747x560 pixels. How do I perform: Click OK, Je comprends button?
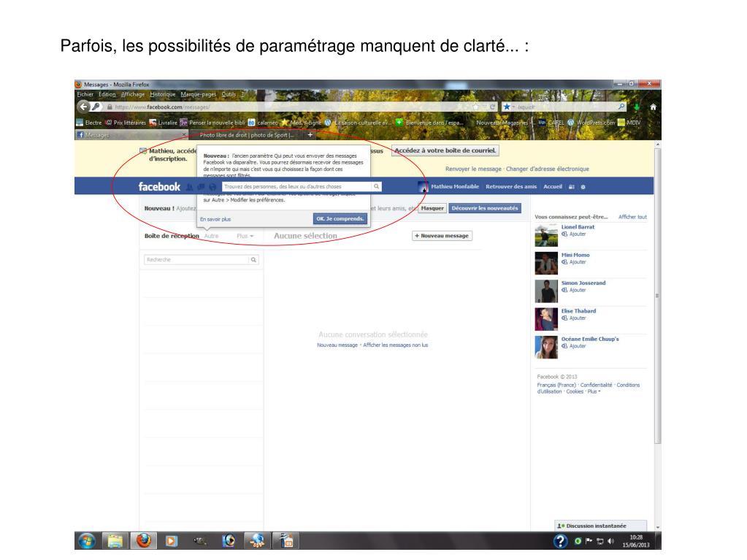click(340, 218)
